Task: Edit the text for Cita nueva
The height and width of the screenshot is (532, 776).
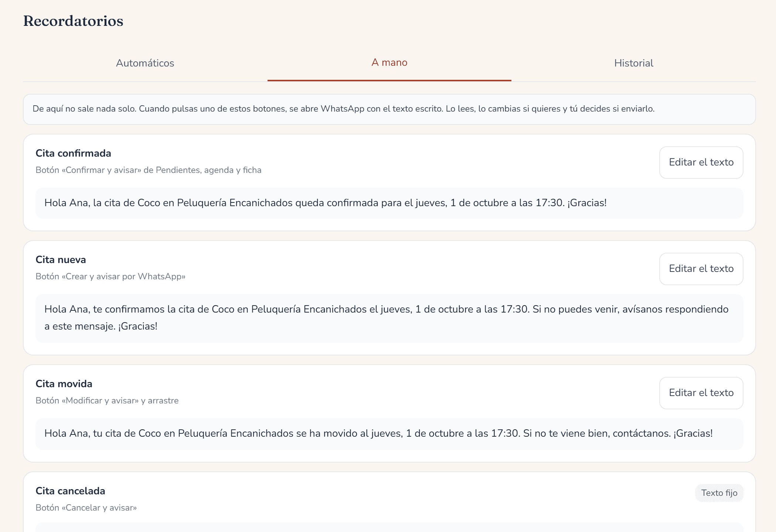Action: pos(701,269)
